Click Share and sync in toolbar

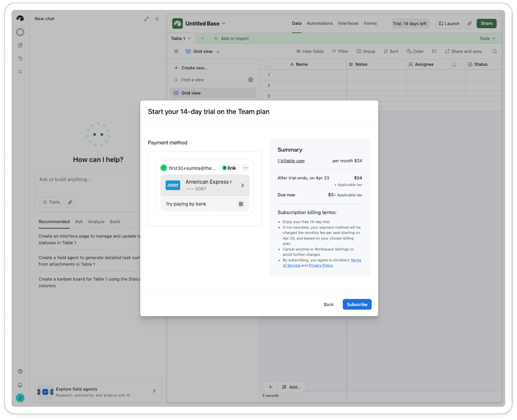(463, 51)
